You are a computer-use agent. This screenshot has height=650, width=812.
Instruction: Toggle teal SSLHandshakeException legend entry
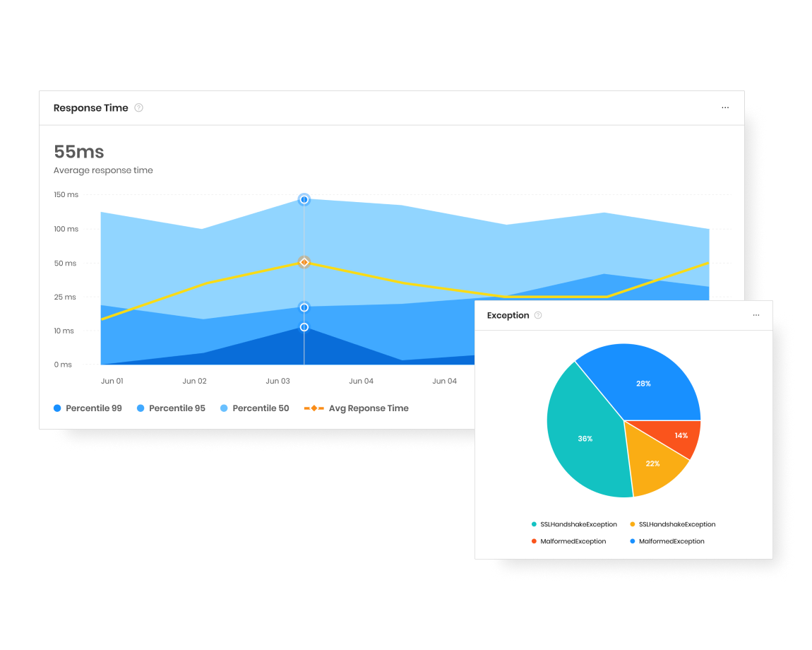(x=574, y=524)
